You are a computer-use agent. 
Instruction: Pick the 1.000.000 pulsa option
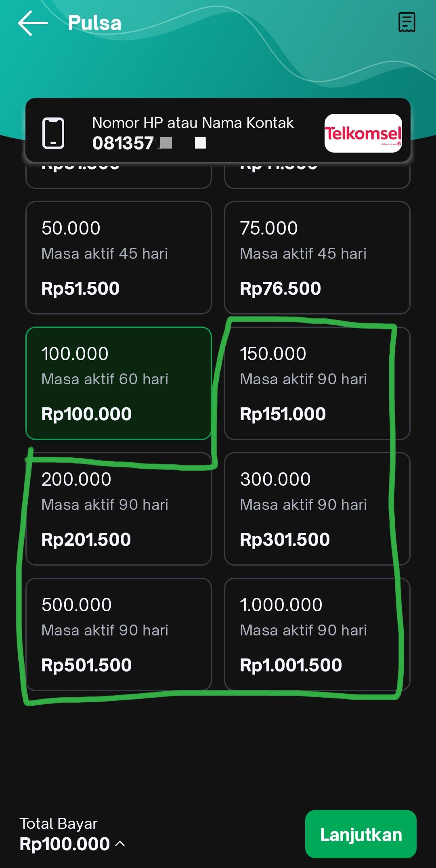click(x=317, y=634)
